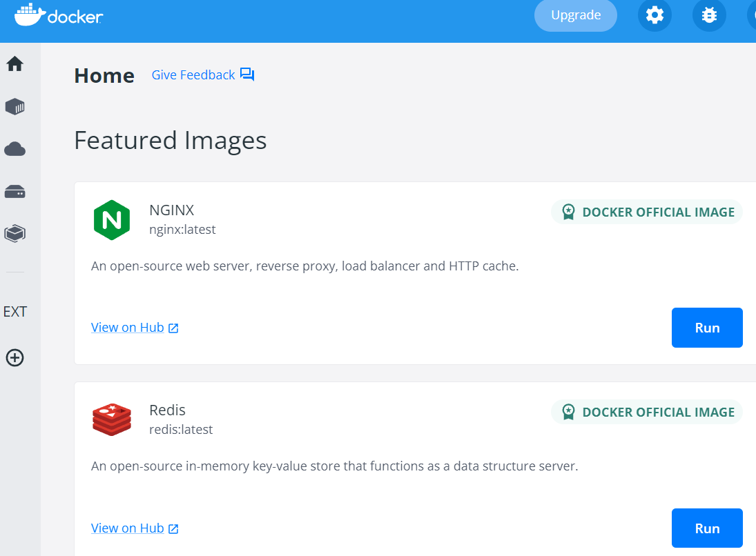The width and height of the screenshot is (756, 556).
Task: Open the troubleshoot bug icon
Action: point(709,15)
